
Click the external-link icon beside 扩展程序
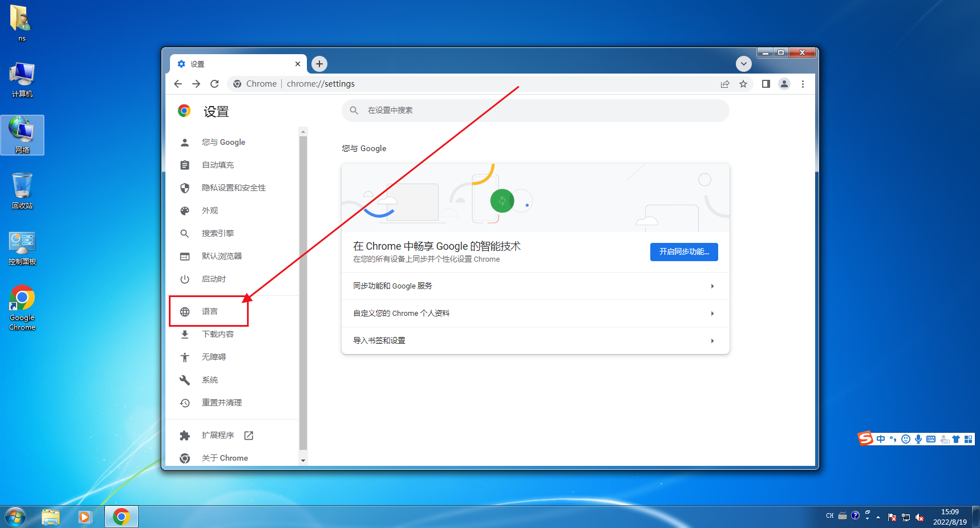[249, 435]
